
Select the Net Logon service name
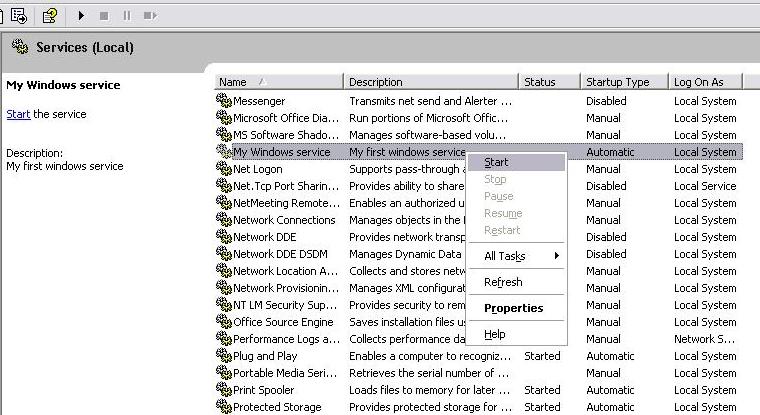pyautogui.click(x=257, y=169)
